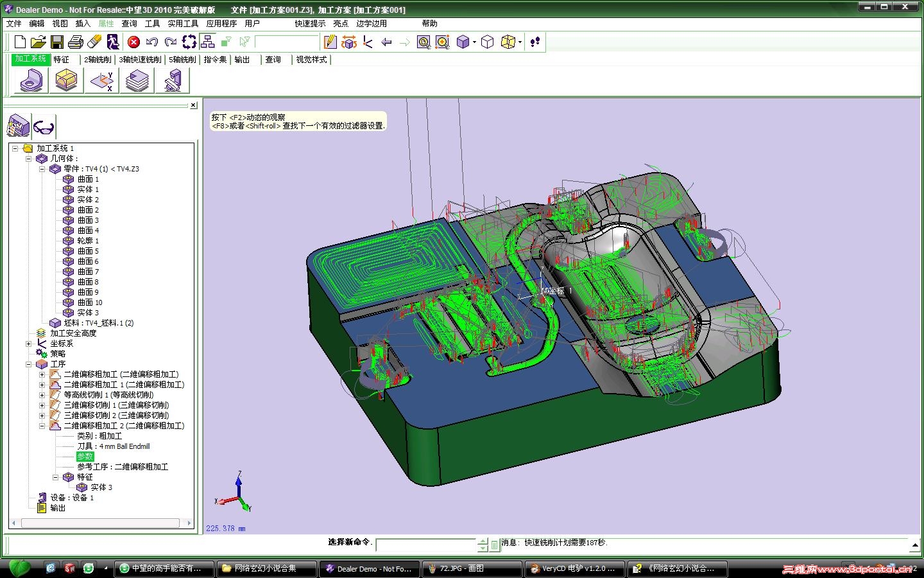Viewport: 924px width, 578px height.
Task: Switch to the 特征 tab
Action: (62, 59)
